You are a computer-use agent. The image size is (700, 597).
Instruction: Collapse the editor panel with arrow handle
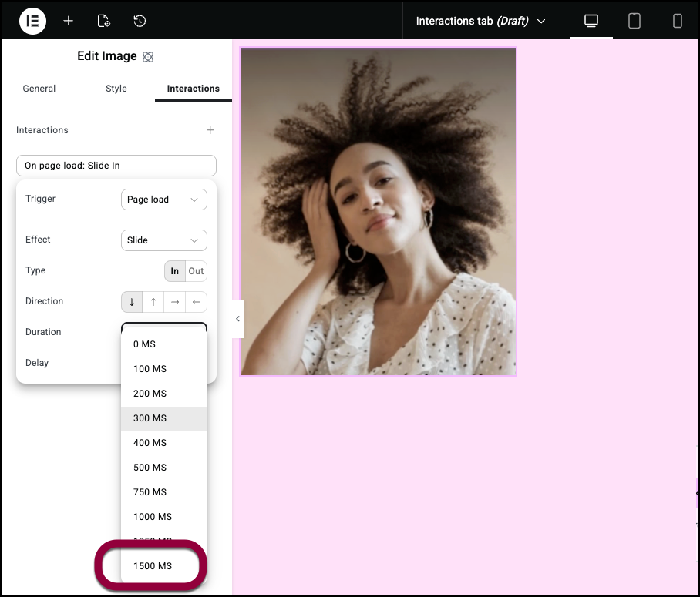pyautogui.click(x=237, y=319)
